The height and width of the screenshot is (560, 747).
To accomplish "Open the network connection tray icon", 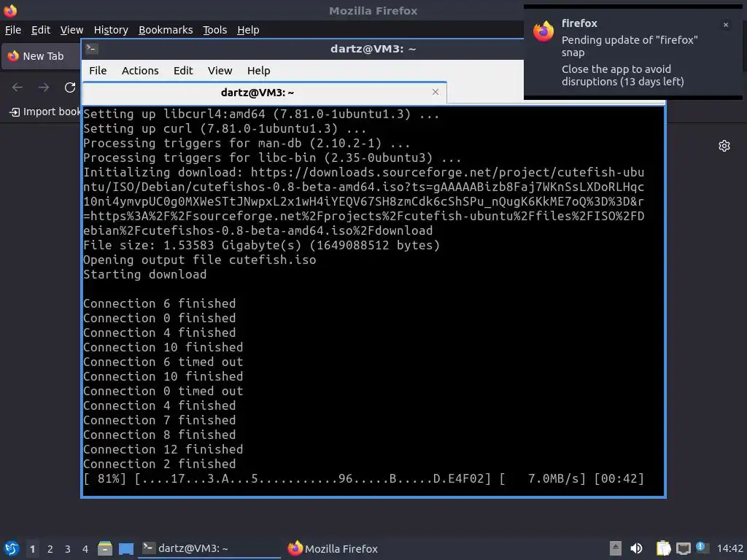I will coord(683,548).
